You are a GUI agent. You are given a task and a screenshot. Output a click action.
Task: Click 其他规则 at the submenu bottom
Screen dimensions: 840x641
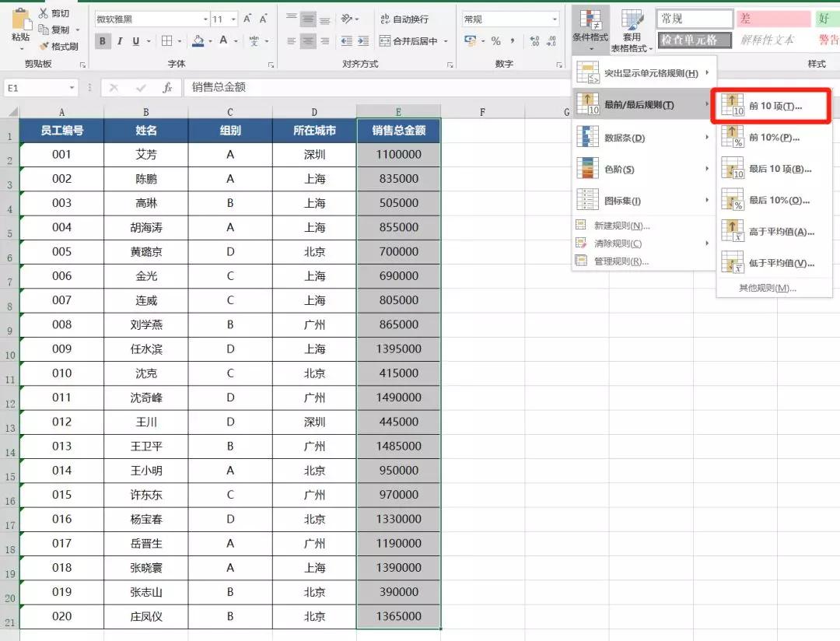(767, 288)
